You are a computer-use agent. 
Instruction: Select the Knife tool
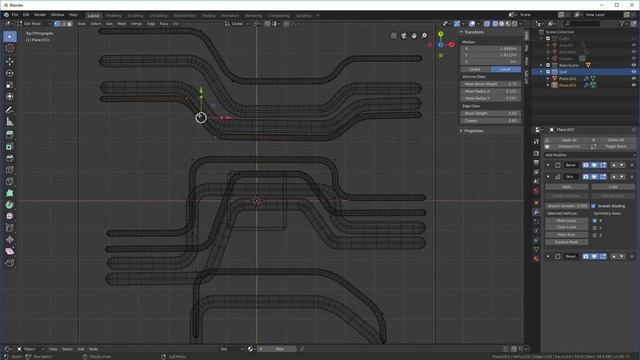click(x=10, y=181)
